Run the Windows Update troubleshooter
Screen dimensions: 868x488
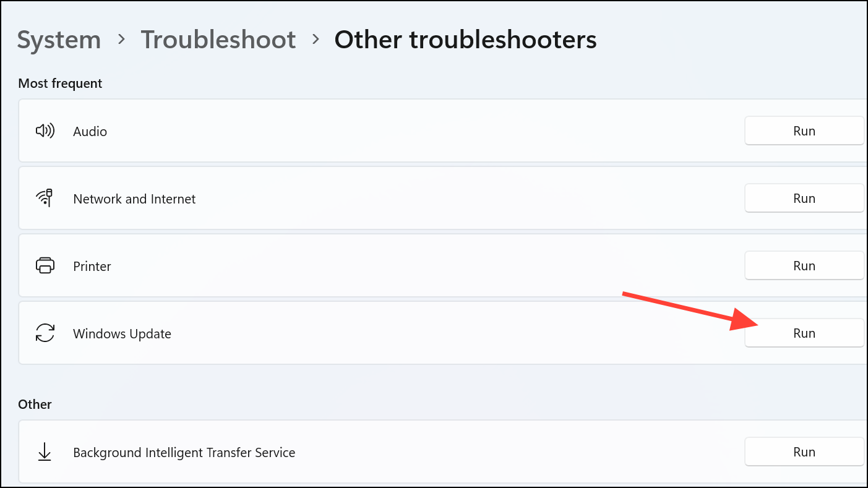coord(804,333)
